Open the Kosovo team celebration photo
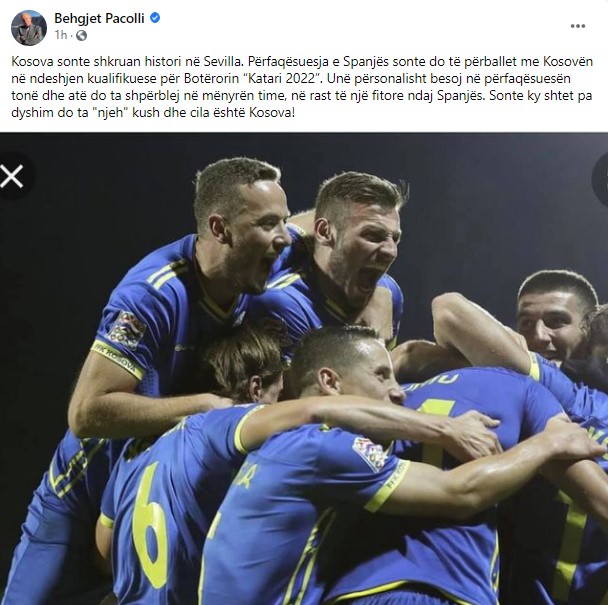Screen dimensions: 608x605 pos(304,369)
